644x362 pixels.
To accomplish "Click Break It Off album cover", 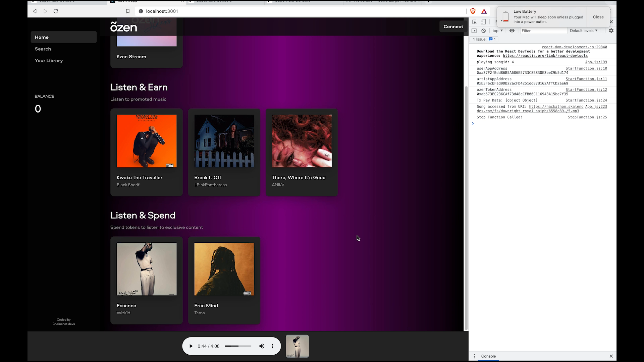I will click(224, 141).
